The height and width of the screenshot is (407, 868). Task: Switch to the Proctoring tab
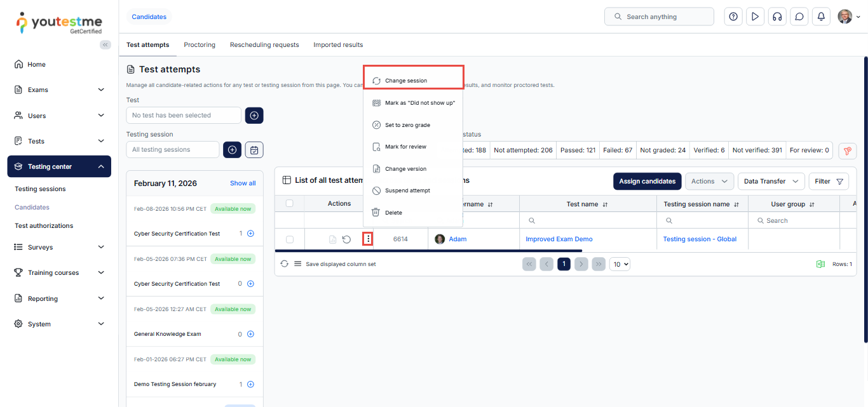pyautogui.click(x=200, y=45)
